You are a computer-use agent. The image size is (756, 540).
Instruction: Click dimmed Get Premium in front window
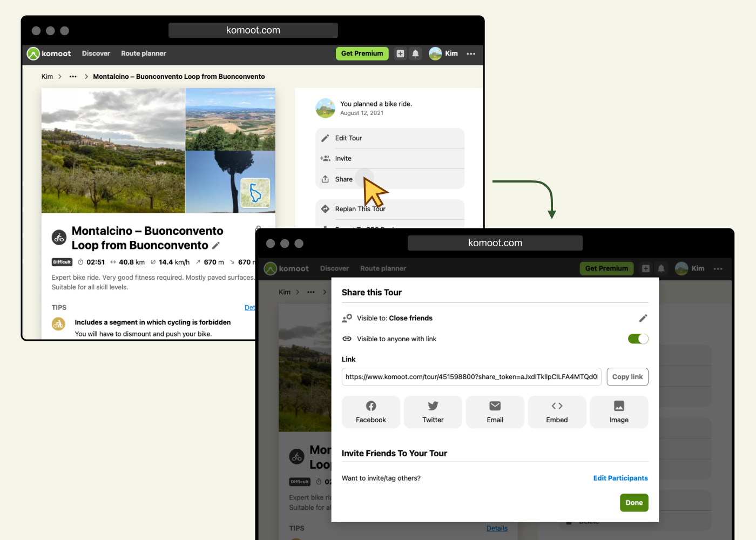point(606,268)
